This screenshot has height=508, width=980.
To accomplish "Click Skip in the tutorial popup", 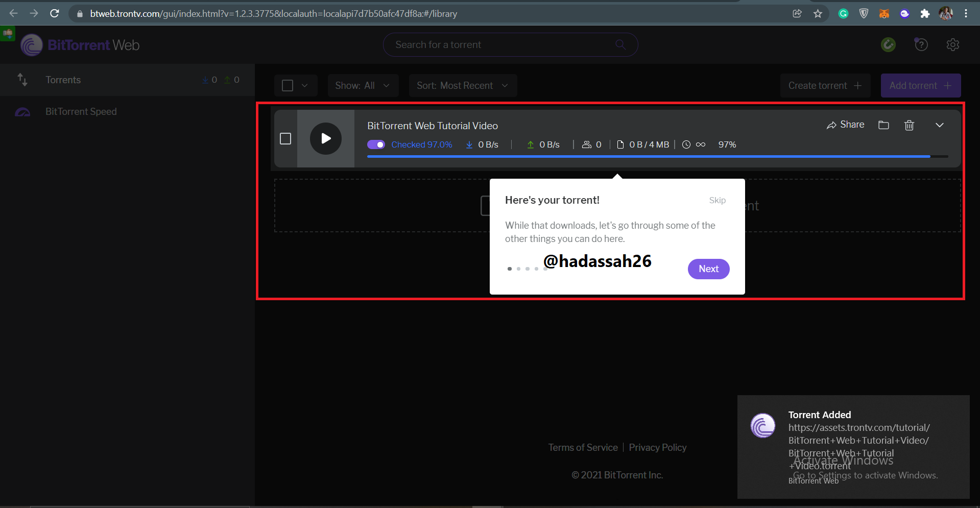I will [717, 200].
